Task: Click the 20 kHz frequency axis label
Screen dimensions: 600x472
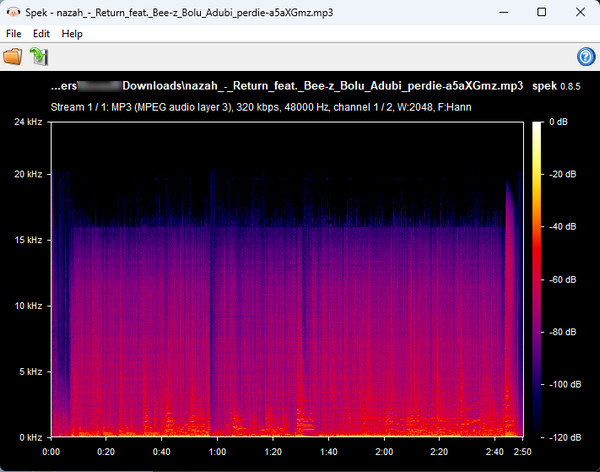Action: pyautogui.click(x=28, y=174)
